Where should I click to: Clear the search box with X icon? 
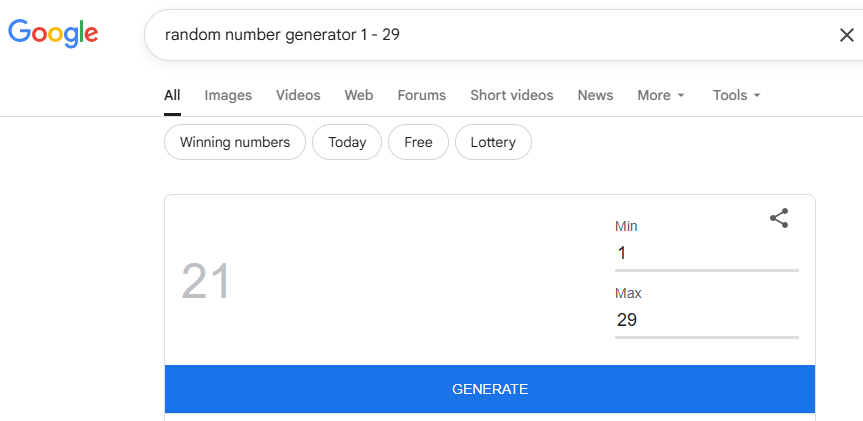pyautogui.click(x=846, y=35)
